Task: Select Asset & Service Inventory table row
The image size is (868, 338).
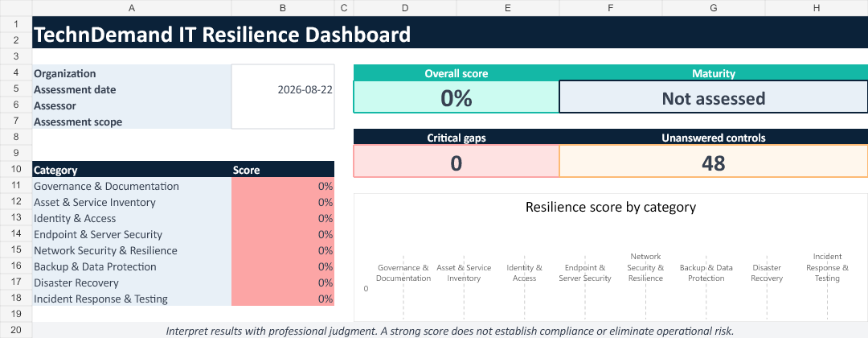Action: [183, 202]
